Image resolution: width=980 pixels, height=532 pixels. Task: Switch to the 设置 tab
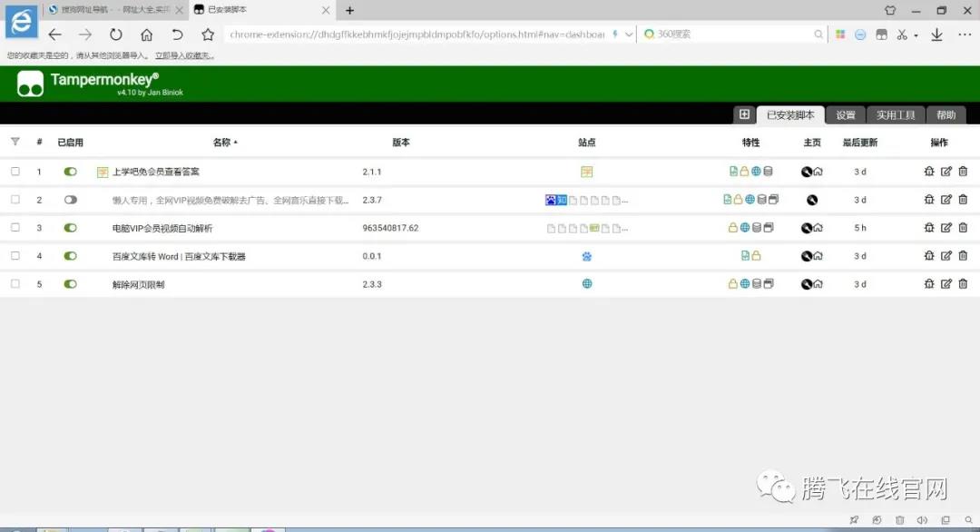pyautogui.click(x=846, y=115)
